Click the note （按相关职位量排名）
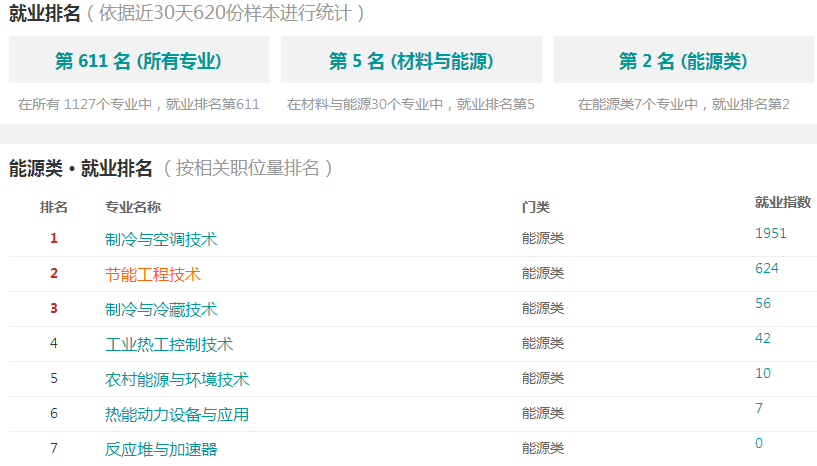Image resolution: width=817 pixels, height=466 pixels. [x=248, y=168]
